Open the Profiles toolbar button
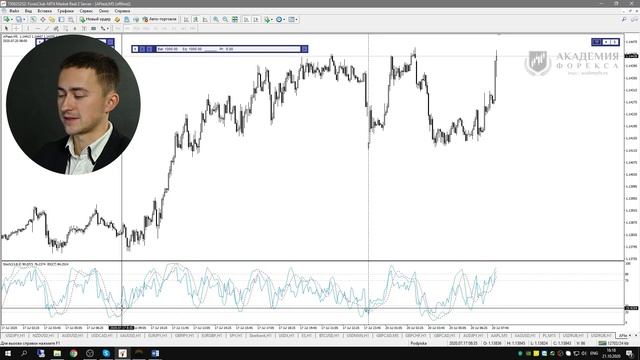The image size is (640, 360). (x=18, y=19)
